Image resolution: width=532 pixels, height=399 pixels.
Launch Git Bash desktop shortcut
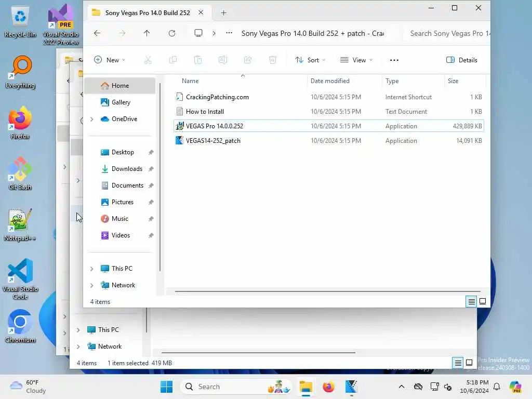point(20,174)
